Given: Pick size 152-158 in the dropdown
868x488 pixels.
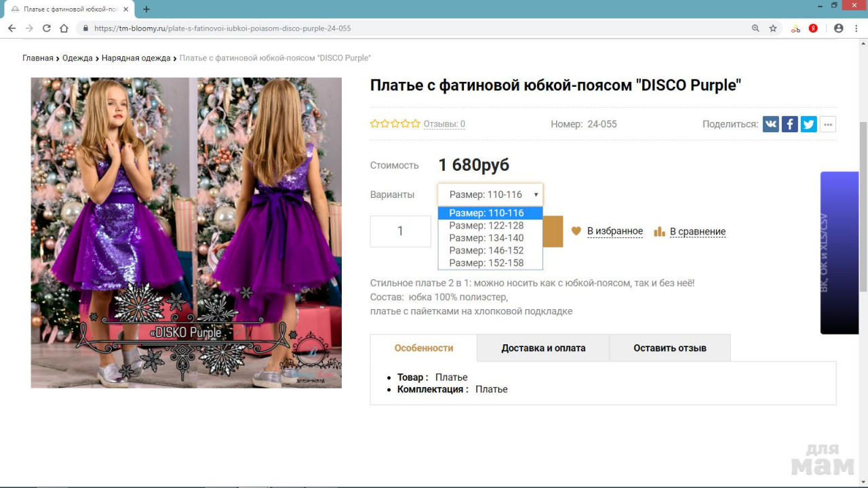Looking at the screenshot, I should [486, 263].
